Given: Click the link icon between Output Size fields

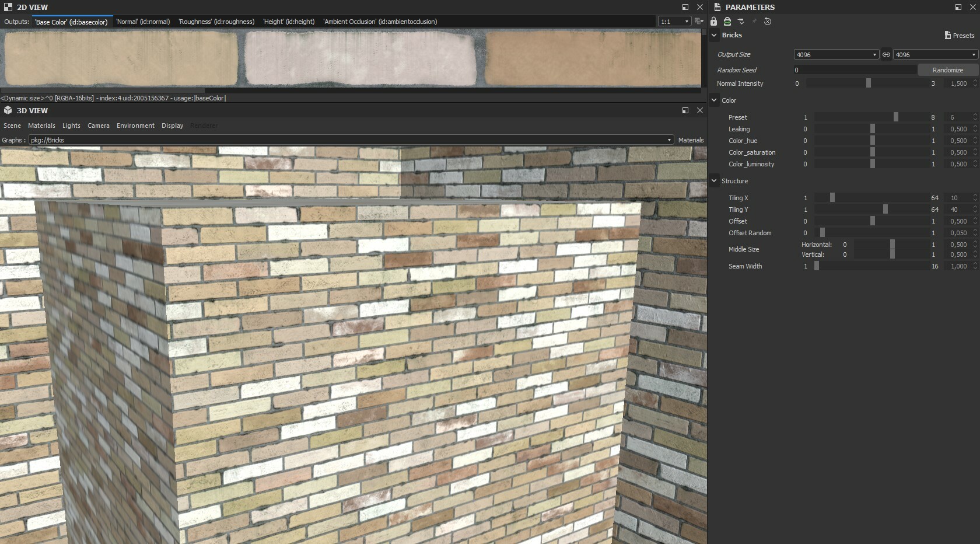Looking at the screenshot, I should click(x=887, y=54).
